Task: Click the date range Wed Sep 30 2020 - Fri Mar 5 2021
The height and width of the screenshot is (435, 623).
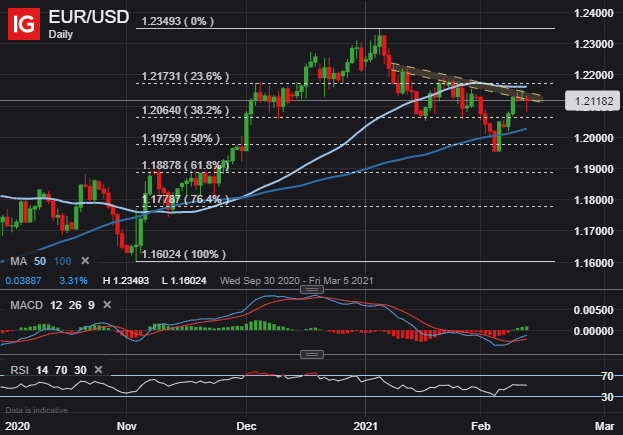Action: 297,281
